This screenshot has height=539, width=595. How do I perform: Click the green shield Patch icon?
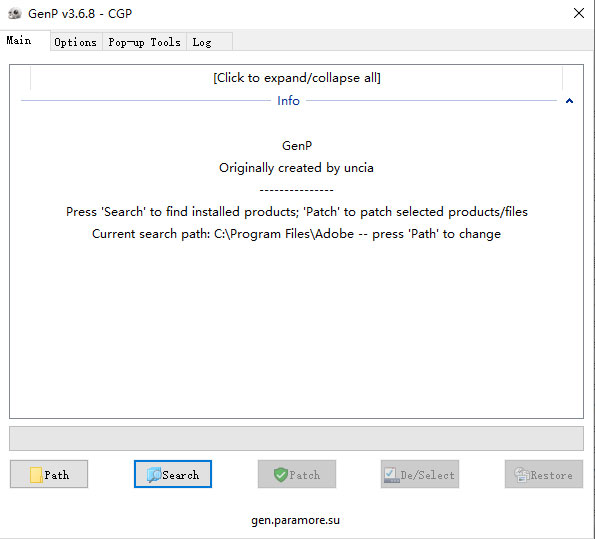(x=280, y=475)
